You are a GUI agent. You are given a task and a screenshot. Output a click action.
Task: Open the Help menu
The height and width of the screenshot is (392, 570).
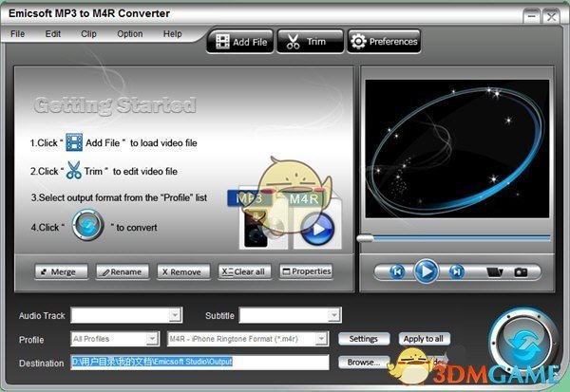pos(172,34)
